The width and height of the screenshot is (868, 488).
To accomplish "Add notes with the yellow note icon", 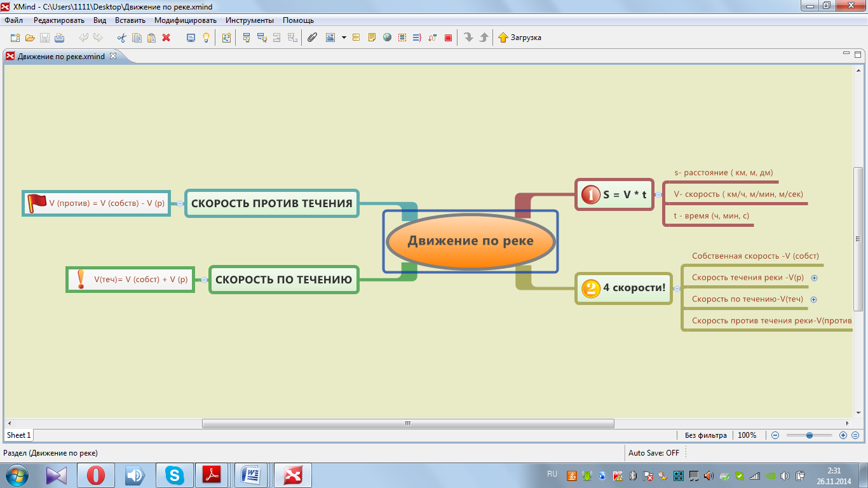I will tap(372, 37).
